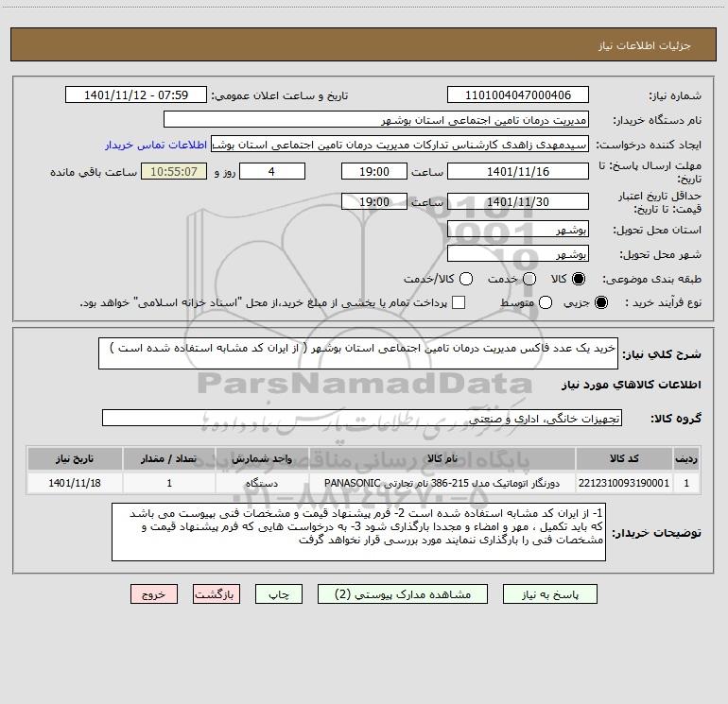Click the شماره نیاز number field
The height and width of the screenshot is (704, 728).
(x=518, y=94)
